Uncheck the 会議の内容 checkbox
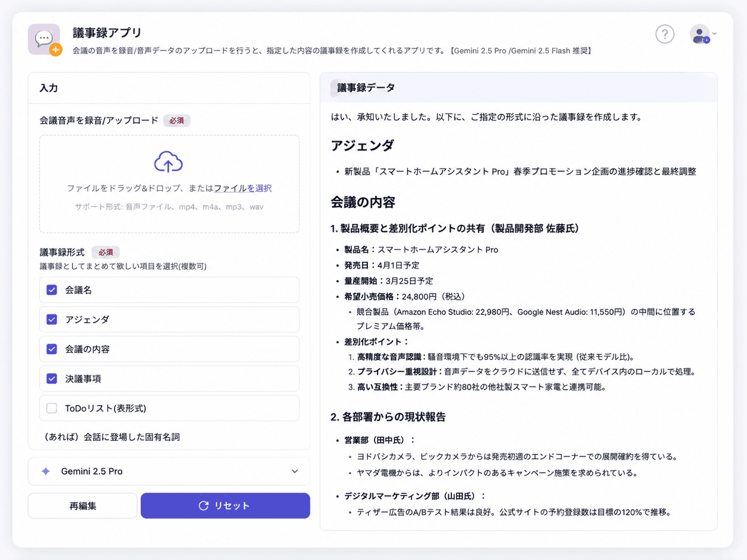Viewport: 747px width, 560px height. 52,349
